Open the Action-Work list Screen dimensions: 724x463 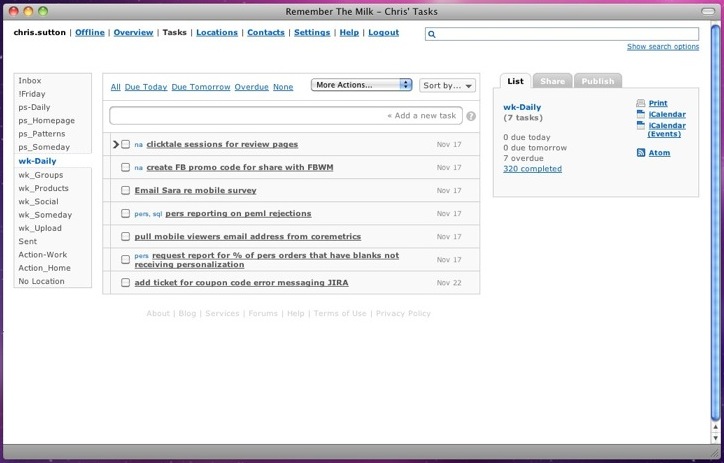[43, 255]
